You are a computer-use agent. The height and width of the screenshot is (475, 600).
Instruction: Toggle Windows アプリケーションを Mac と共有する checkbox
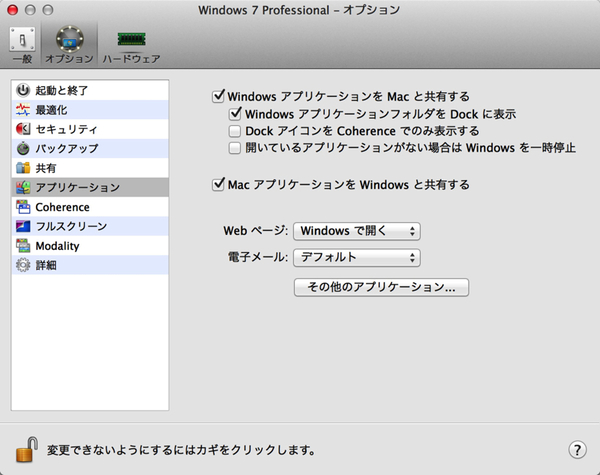click(218, 96)
